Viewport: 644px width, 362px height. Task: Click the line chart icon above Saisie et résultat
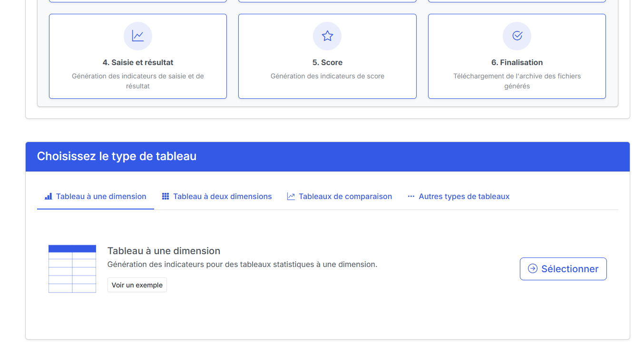(x=138, y=36)
